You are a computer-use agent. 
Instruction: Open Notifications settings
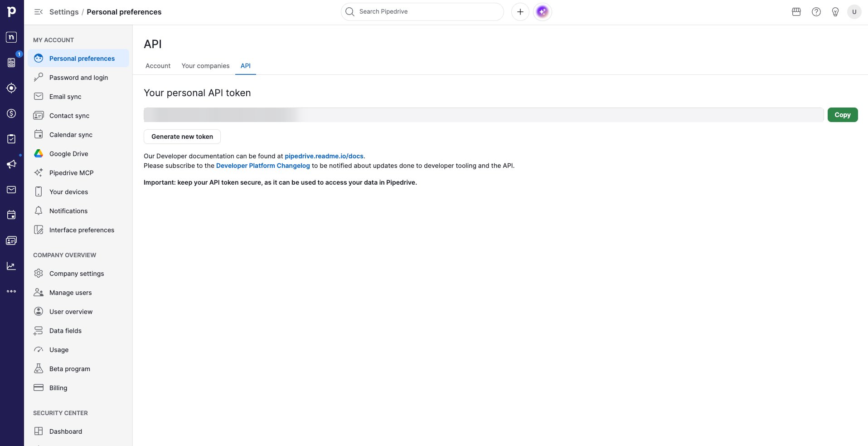click(x=78, y=211)
